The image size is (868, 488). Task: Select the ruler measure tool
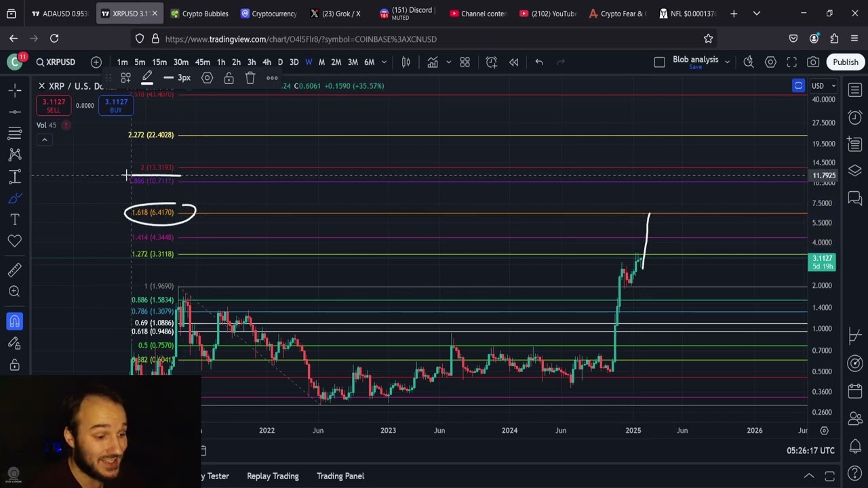click(15, 270)
